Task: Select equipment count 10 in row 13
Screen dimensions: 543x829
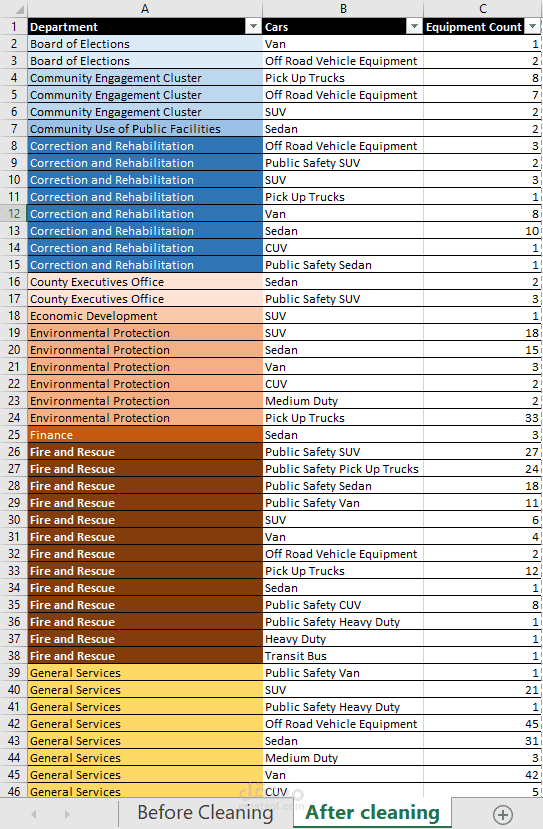Action: pyautogui.click(x=482, y=231)
